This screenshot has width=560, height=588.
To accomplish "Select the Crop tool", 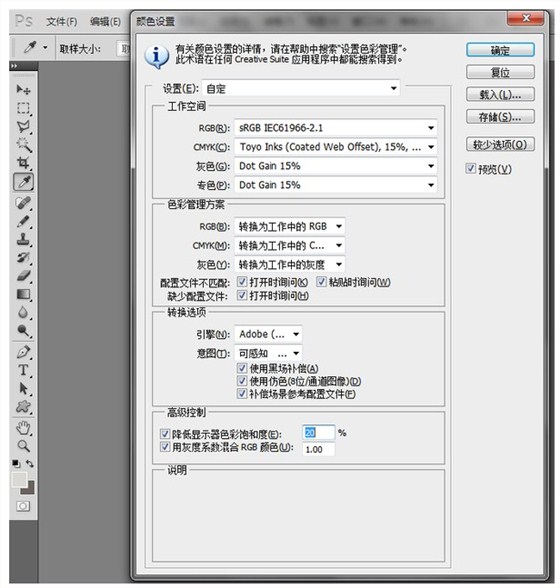I will click(23, 163).
